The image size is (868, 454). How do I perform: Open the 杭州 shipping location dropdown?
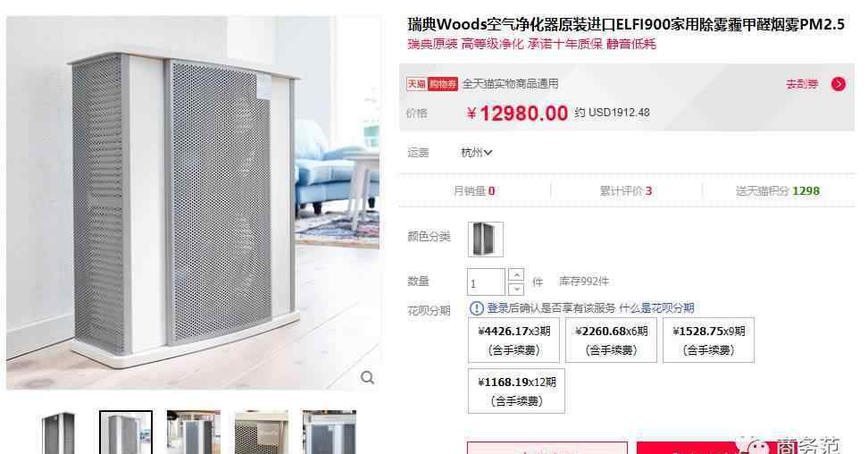click(477, 153)
